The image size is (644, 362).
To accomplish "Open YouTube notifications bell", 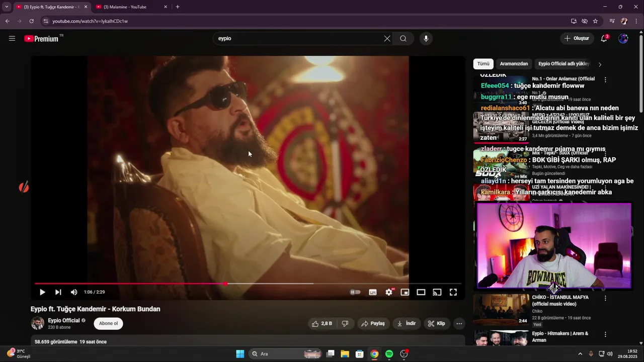I will click(604, 38).
